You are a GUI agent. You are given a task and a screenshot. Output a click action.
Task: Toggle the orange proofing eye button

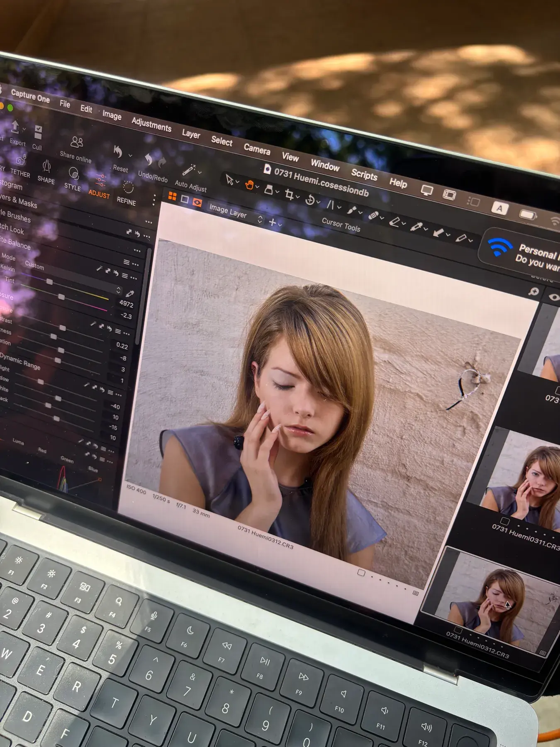(x=197, y=203)
